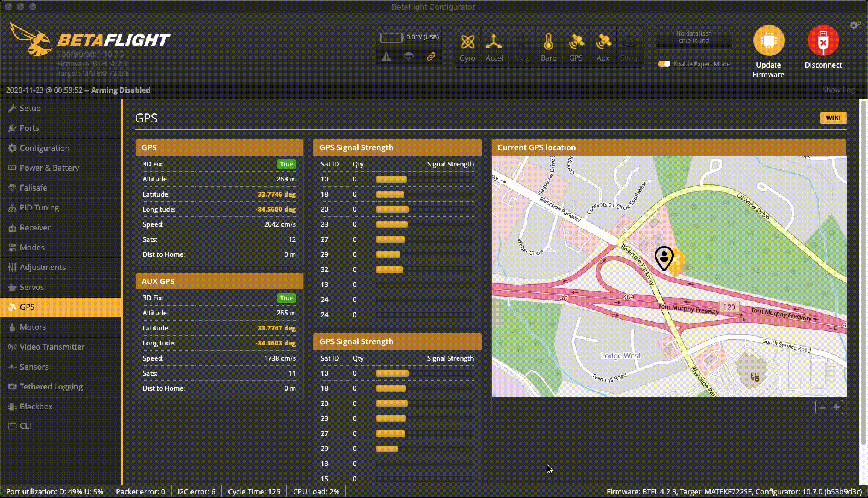Click the link status icon

[x=431, y=57]
